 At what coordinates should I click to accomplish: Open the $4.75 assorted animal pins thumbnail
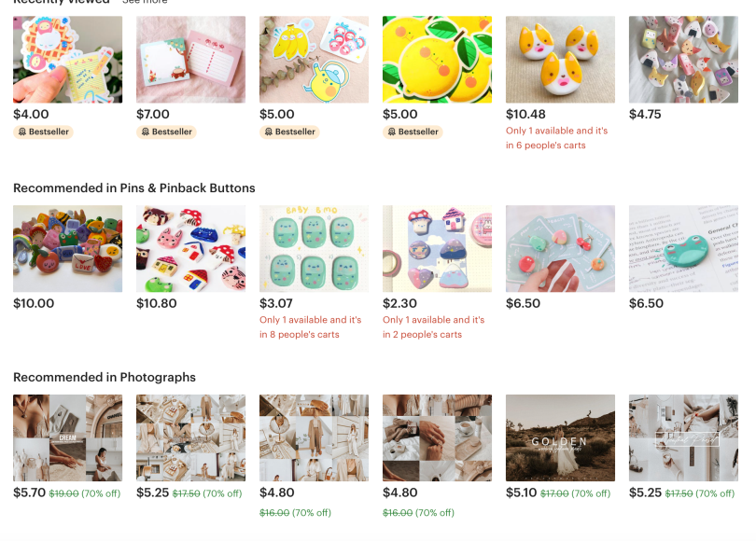click(x=683, y=60)
